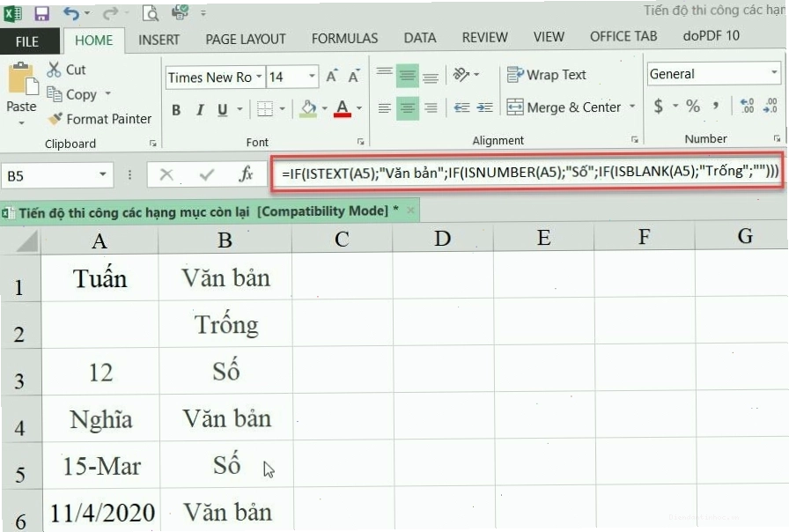Image resolution: width=789 pixels, height=532 pixels.
Task: Toggle Middle Align vertical alignment
Action: (407, 76)
